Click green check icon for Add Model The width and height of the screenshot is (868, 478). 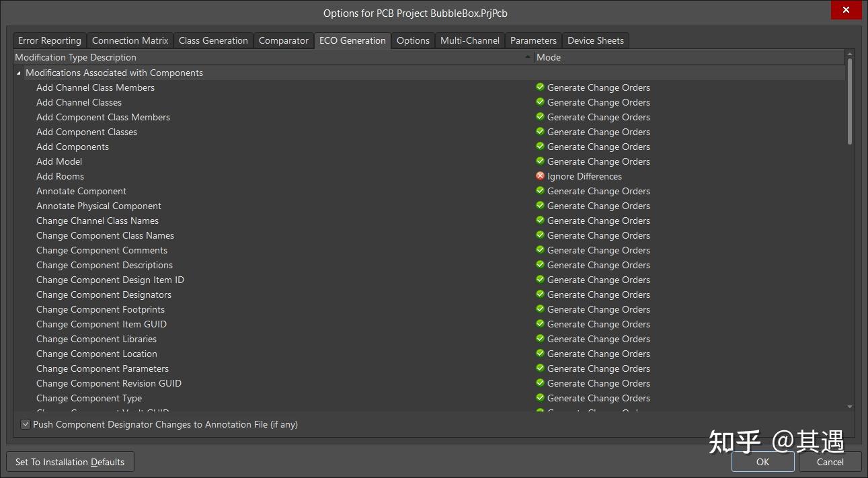(540, 161)
